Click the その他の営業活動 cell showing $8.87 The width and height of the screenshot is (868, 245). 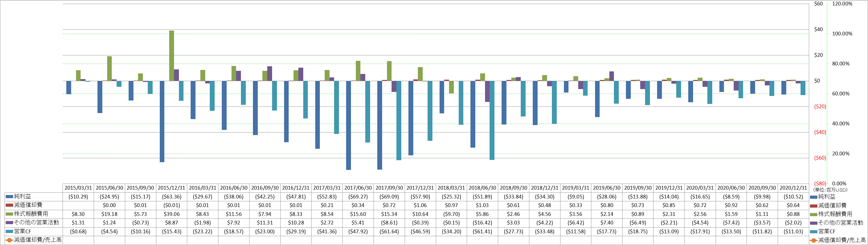[x=171, y=223]
